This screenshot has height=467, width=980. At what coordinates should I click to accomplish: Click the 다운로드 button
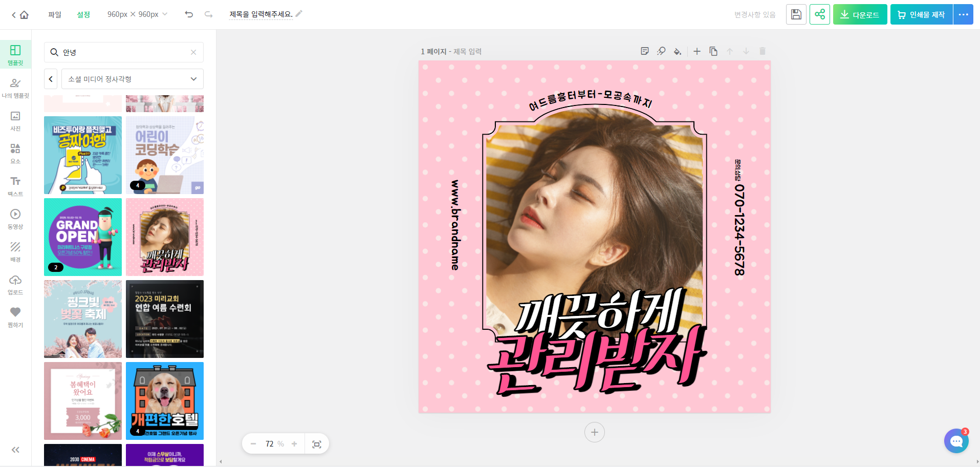tap(860, 14)
